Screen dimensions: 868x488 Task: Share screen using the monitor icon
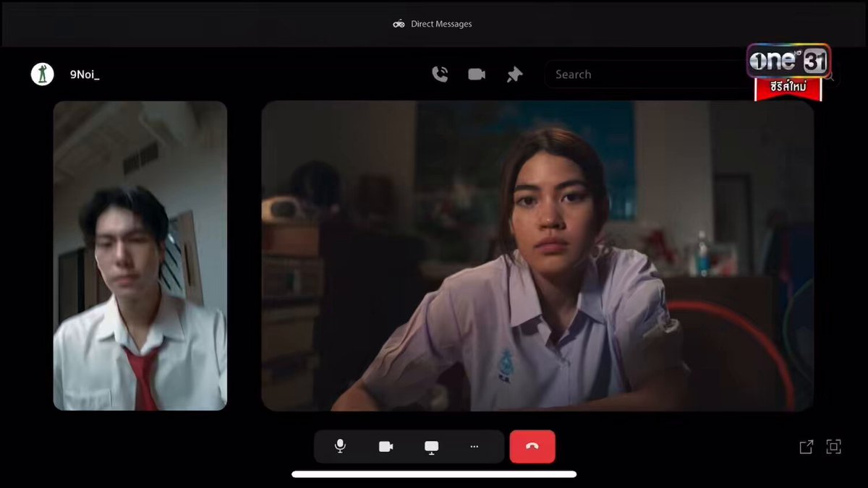(x=432, y=447)
